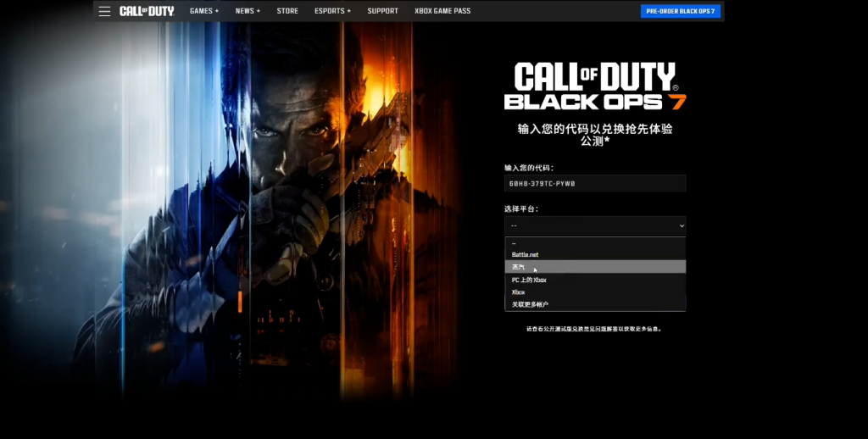
Task: Click the beta code input field
Action: tap(595, 183)
